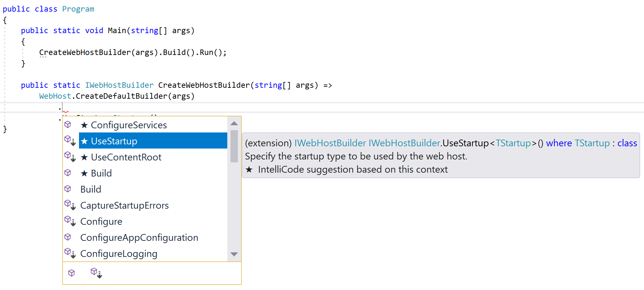Click the method icon beside ConfigureAppConfiguration
Image resolution: width=644 pixels, height=290 pixels.
[68, 237]
